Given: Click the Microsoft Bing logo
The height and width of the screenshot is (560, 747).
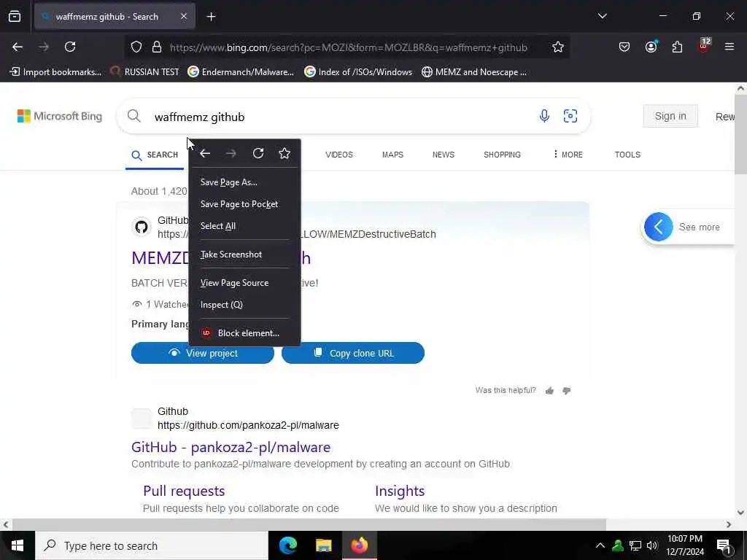Looking at the screenshot, I should (60, 116).
